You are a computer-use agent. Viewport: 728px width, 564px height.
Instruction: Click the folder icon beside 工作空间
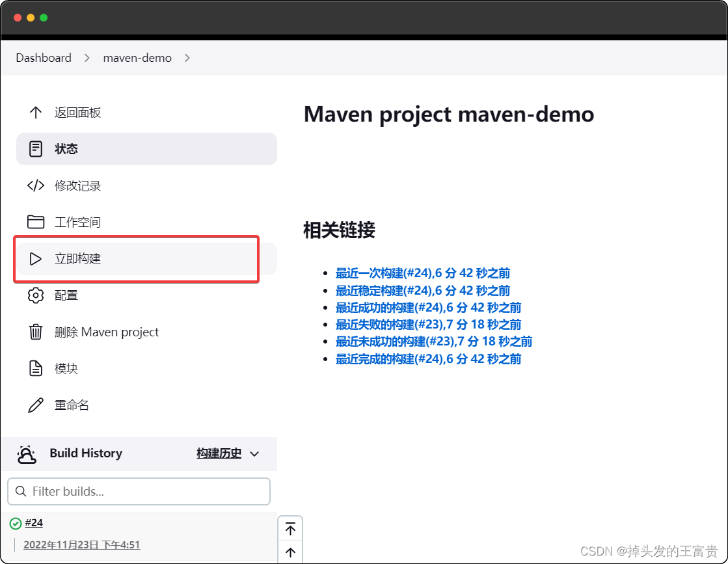click(x=36, y=222)
